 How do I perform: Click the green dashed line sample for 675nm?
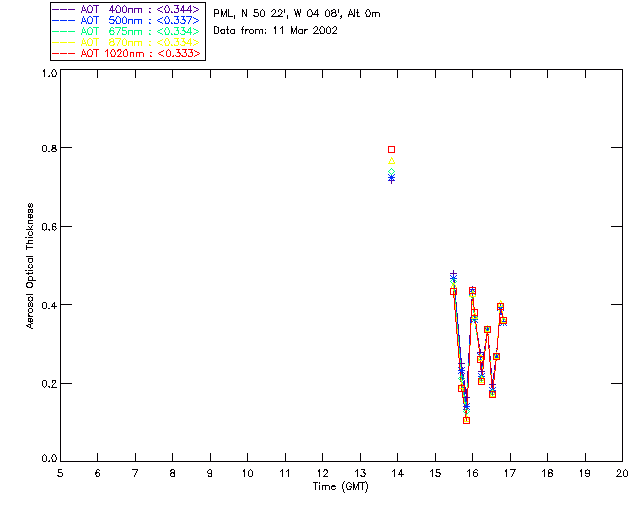[64, 31]
